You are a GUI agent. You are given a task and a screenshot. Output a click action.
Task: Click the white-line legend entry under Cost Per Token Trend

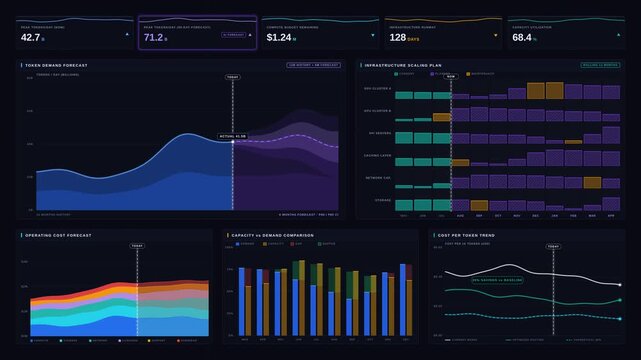[x=461, y=340]
